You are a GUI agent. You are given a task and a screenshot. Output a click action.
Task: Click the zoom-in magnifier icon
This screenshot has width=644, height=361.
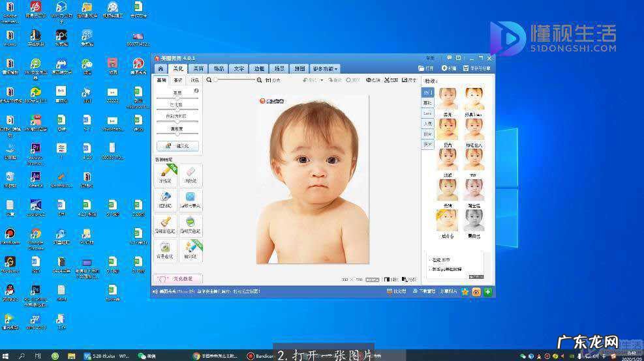click(260, 80)
